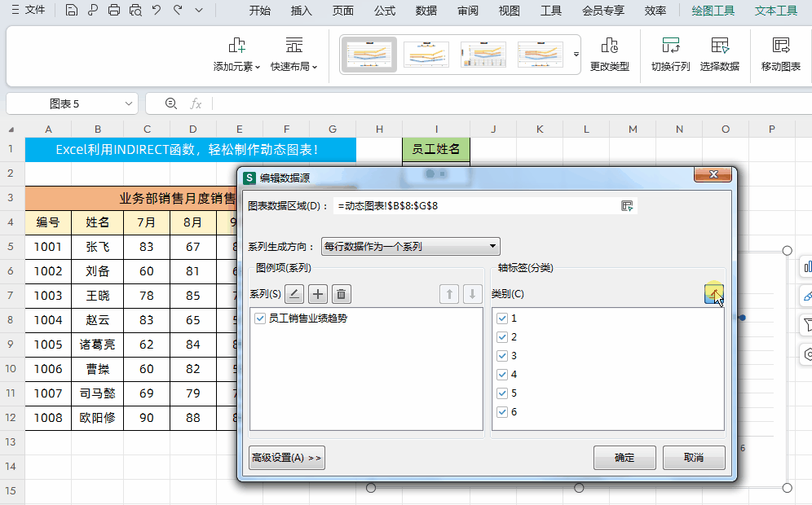Uncheck category 6 checkbox
The height and width of the screenshot is (505, 812).
pyautogui.click(x=502, y=412)
